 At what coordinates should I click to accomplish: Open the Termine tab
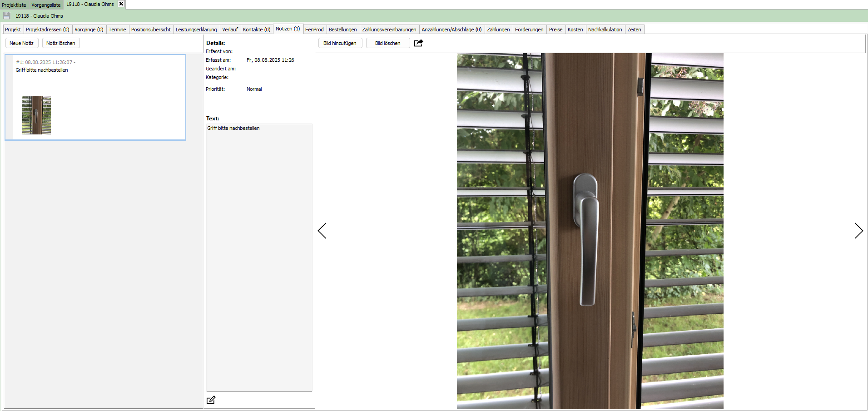pyautogui.click(x=117, y=30)
